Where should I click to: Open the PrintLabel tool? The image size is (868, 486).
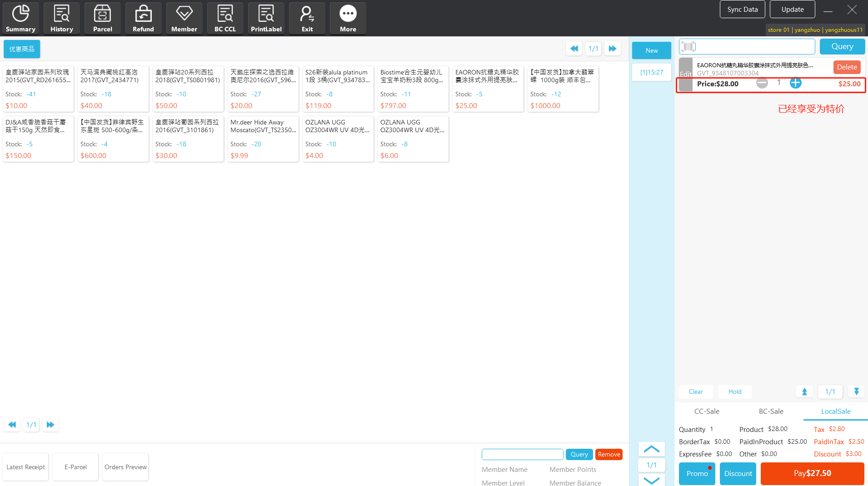(x=266, y=18)
